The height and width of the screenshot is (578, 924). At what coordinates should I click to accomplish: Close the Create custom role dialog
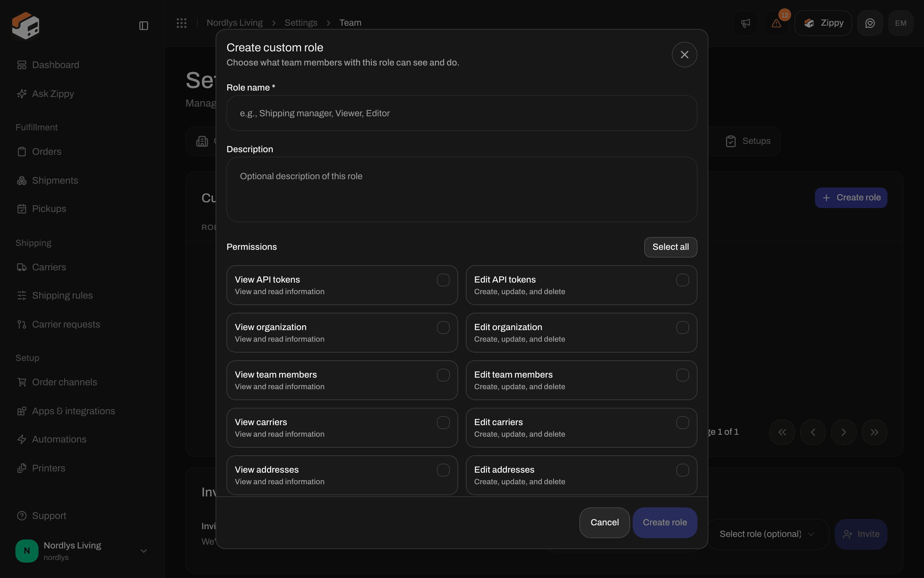(x=684, y=55)
